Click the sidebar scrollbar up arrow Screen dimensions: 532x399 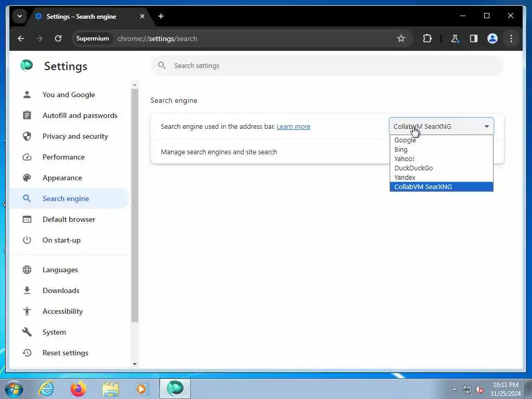pyautogui.click(x=135, y=85)
